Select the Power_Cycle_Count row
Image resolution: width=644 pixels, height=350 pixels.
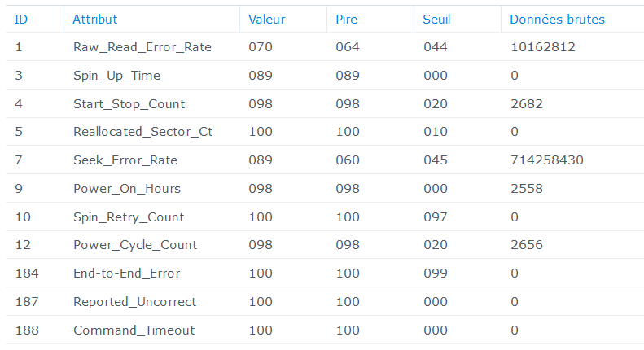[325, 245]
